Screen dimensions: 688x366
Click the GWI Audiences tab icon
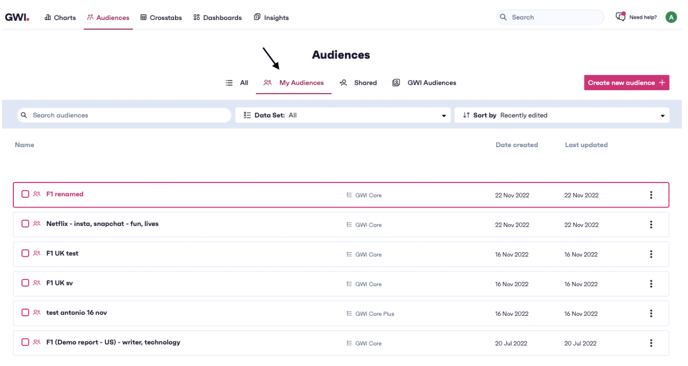coord(396,83)
